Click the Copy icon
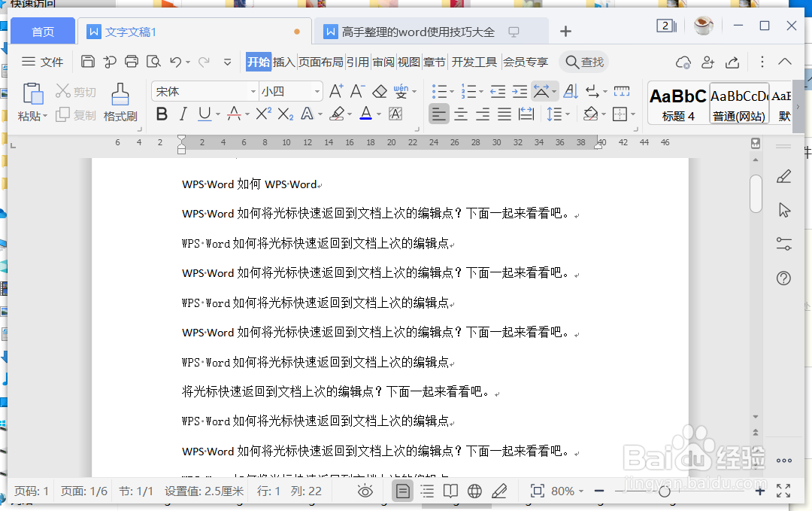 (62, 114)
